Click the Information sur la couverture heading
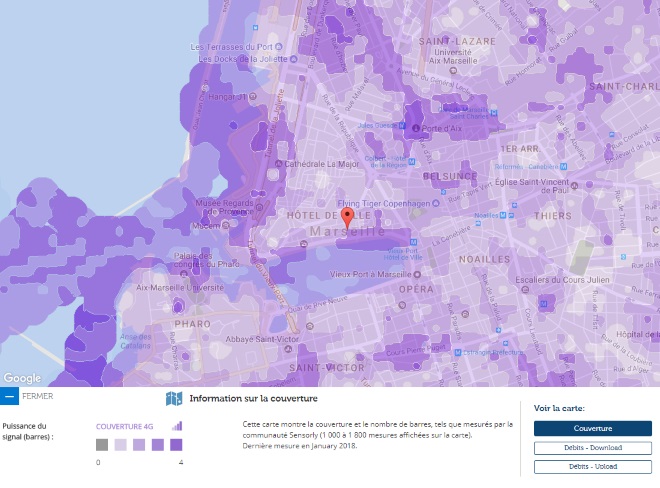 [x=253, y=398]
